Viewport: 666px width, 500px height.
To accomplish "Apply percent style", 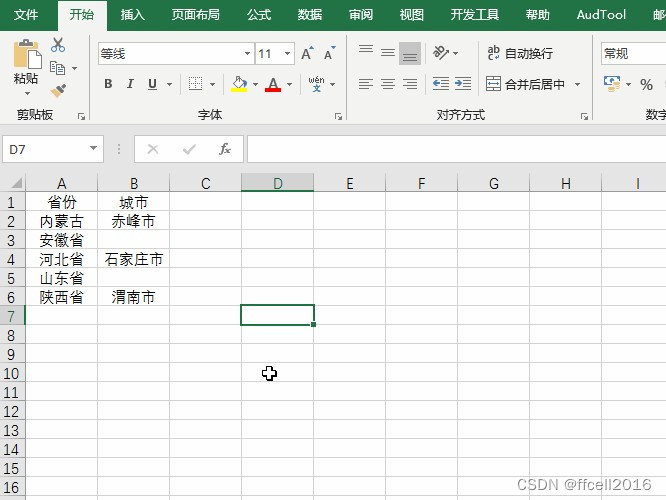I will coord(646,85).
